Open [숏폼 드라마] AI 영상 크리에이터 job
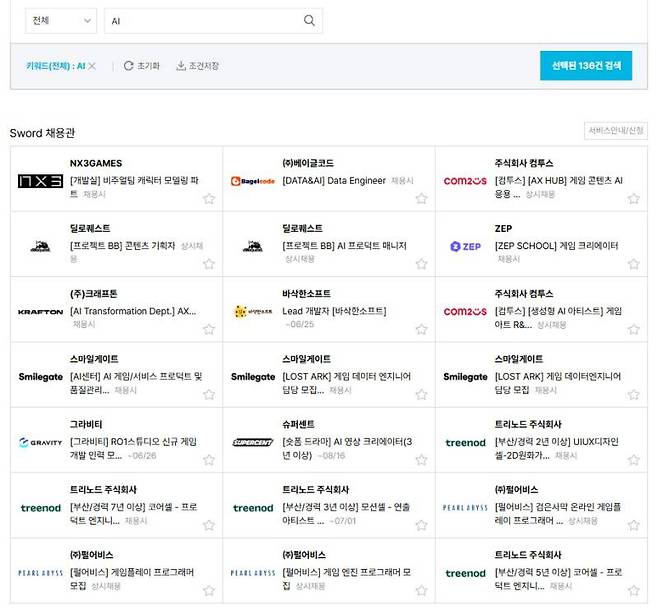Image resolution: width=658 pixels, height=615 pixels. (x=347, y=448)
